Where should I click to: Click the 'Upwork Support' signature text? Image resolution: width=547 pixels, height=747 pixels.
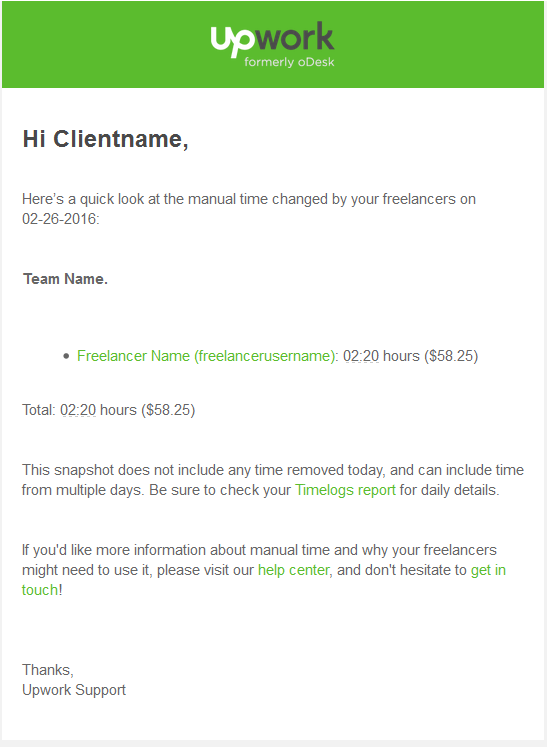point(74,690)
